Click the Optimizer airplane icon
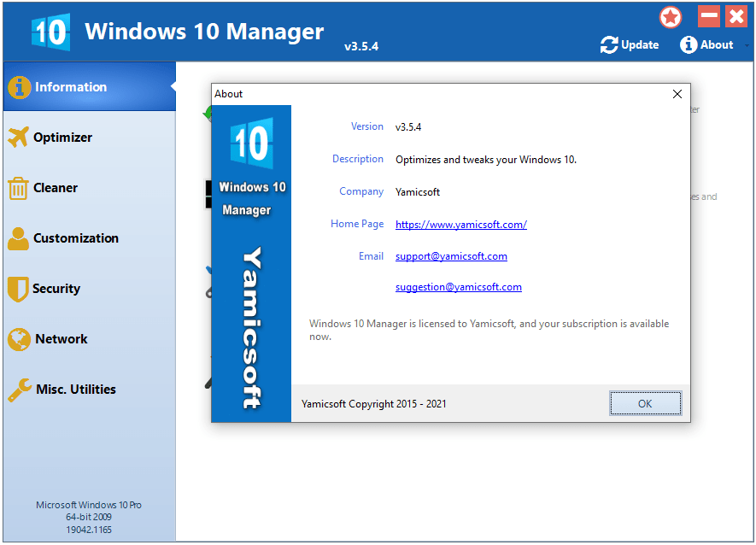This screenshot has height=545, width=756. pyautogui.click(x=18, y=138)
